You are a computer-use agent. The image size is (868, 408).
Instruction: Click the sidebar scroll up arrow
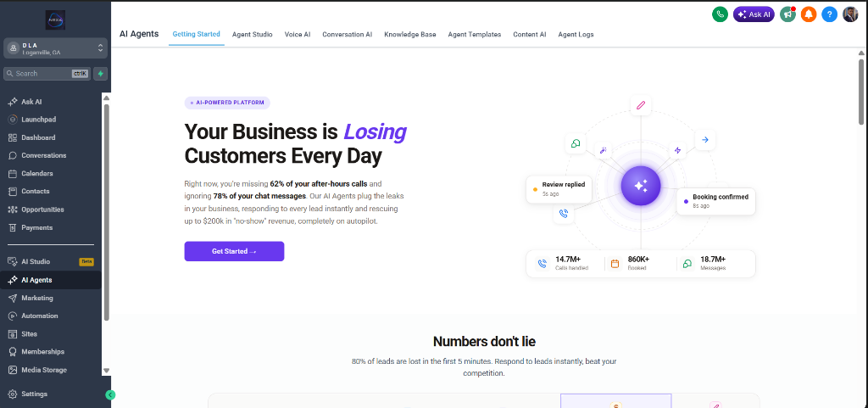coord(106,98)
